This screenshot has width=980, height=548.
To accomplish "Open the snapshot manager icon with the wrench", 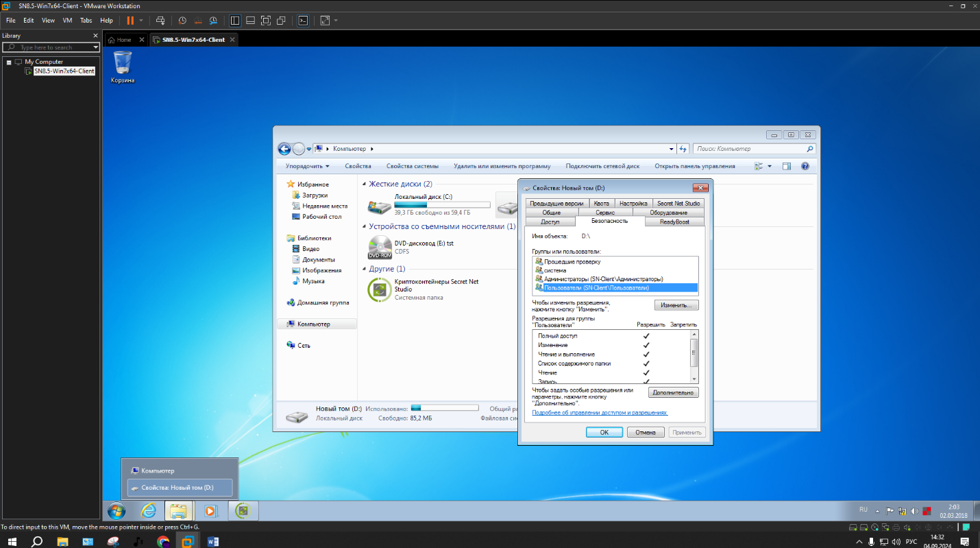I will 213,21.
